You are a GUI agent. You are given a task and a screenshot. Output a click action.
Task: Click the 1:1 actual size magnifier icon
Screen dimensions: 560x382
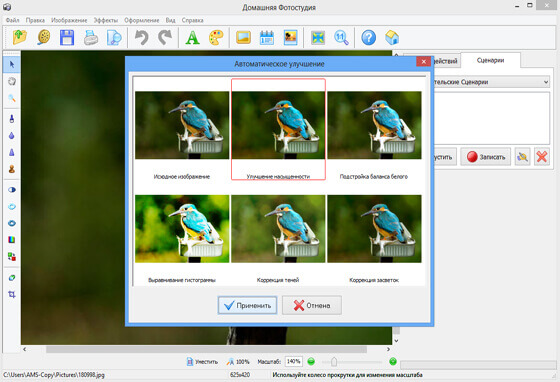coord(341,37)
